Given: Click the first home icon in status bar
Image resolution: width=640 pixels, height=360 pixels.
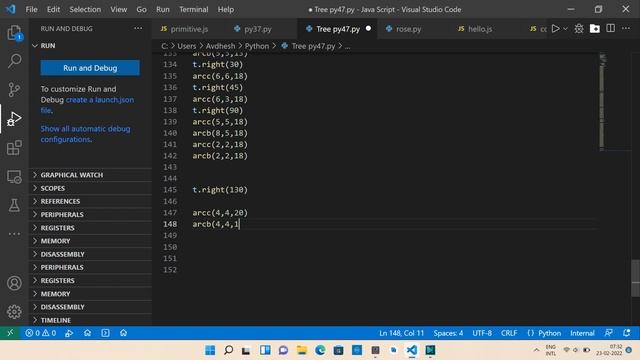Looking at the screenshot, I should coord(87,333).
